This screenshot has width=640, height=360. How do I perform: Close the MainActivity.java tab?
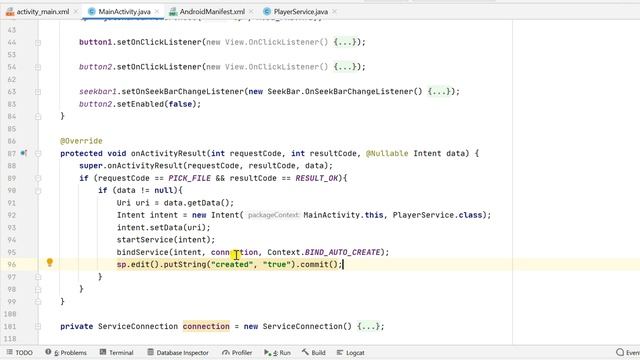pos(157,11)
